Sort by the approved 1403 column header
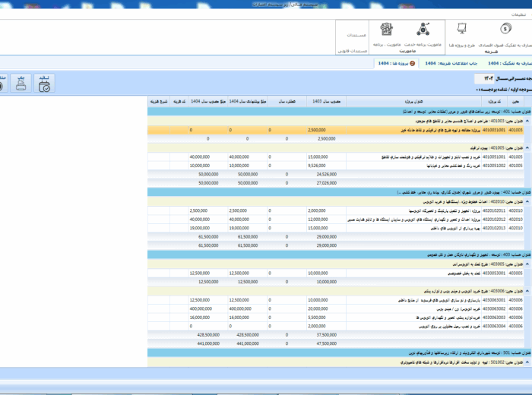Image resolution: width=532 pixels, height=395 pixels. [x=325, y=101]
